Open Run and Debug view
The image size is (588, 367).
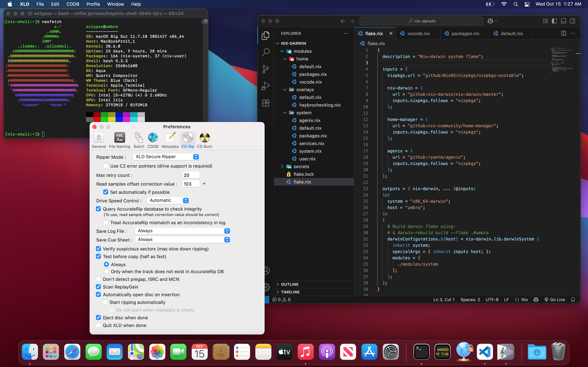266,86
